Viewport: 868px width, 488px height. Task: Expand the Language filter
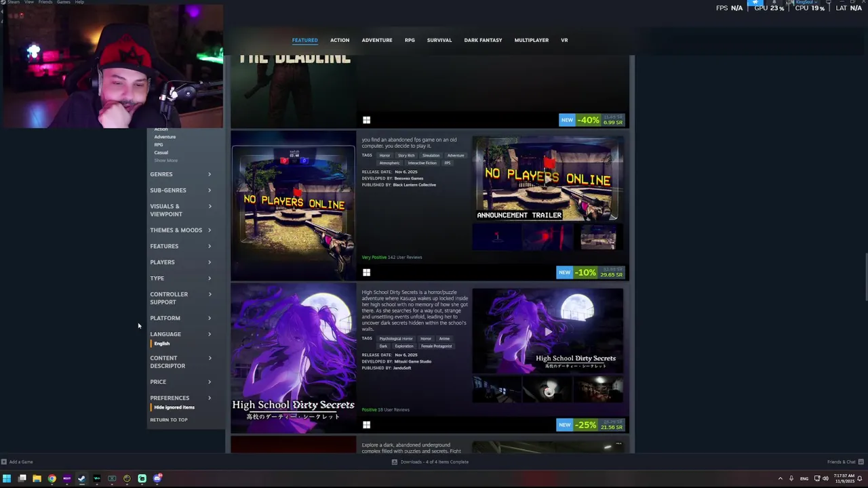(180, 334)
